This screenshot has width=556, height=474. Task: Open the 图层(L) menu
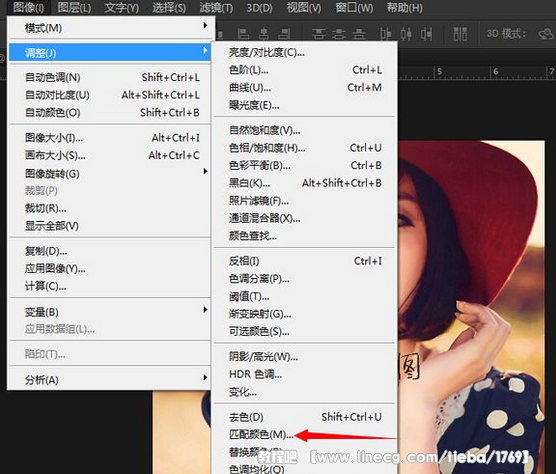point(74,7)
